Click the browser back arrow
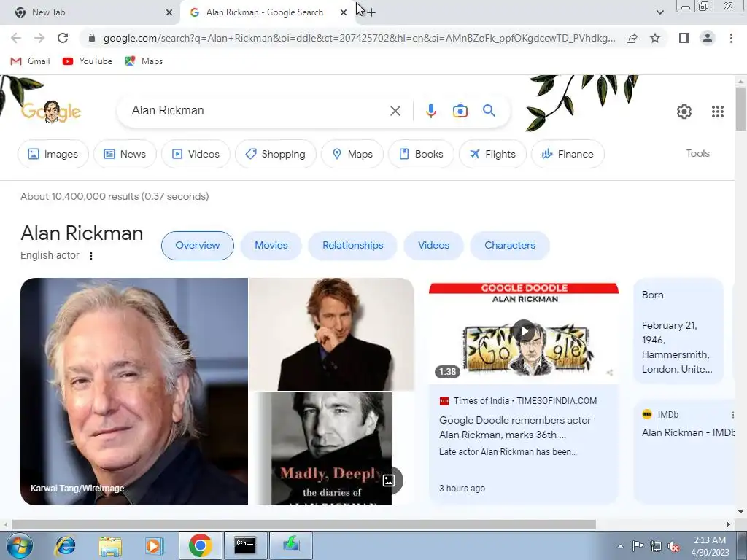747x560 pixels. coord(16,38)
